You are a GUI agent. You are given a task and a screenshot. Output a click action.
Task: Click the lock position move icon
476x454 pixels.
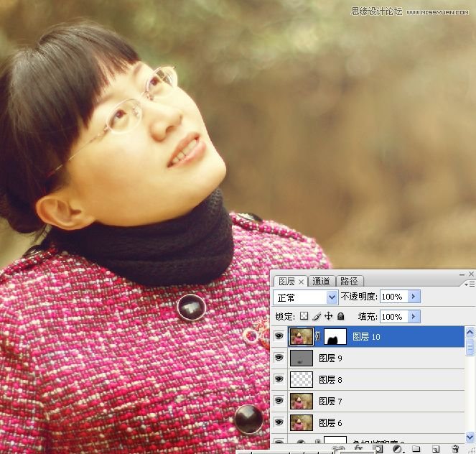tap(329, 316)
